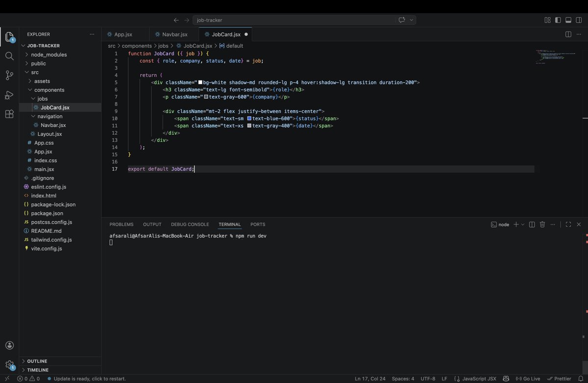Image resolution: width=588 pixels, height=383 pixels.
Task: Expand the node_modules folder
Action: [x=60, y=55]
